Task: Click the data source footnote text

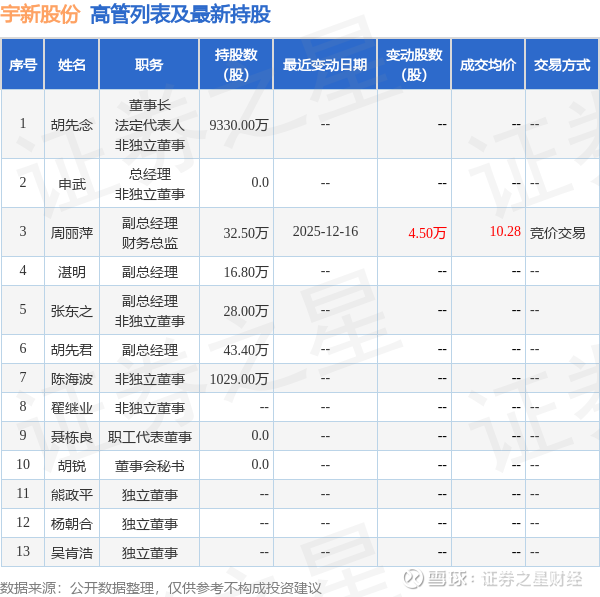Action: click(161, 588)
